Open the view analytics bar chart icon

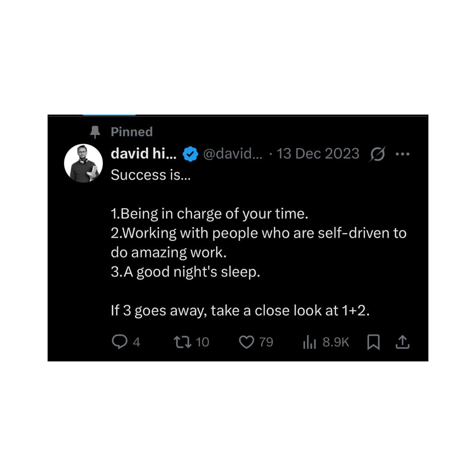point(309,342)
